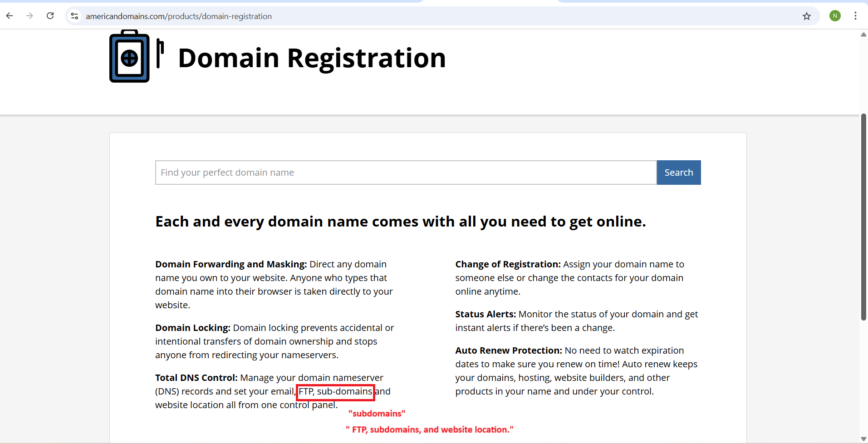Open the green N profile avatar
The image size is (868, 444).
(835, 16)
